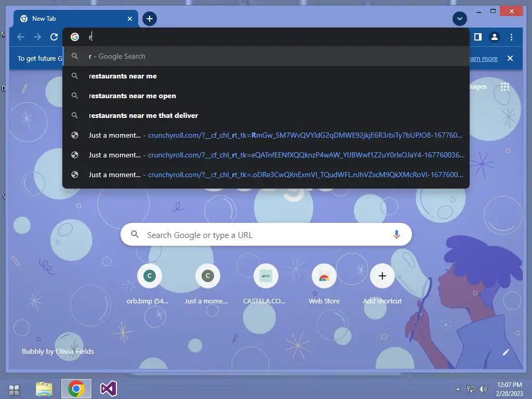Viewport: 532px width, 399px height.
Task: Click globe icon of first crunchyroll entry
Action: (x=75, y=135)
